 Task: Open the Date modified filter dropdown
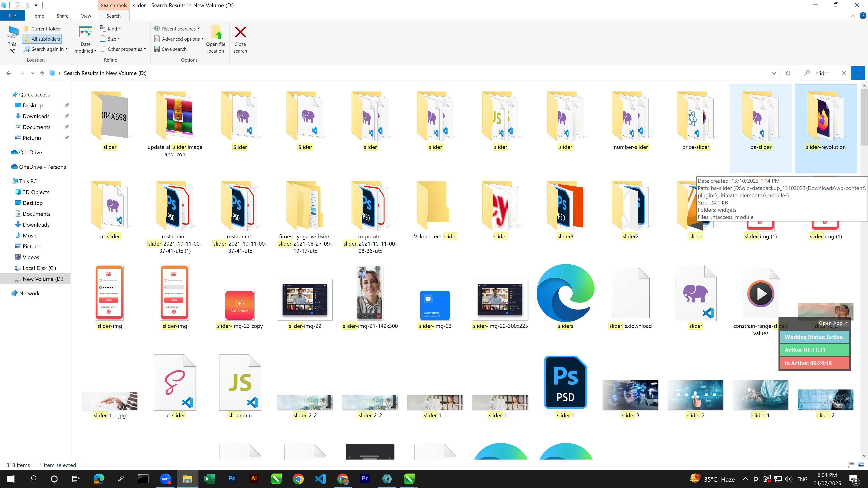pyautogui.click(x=86, y=40)
